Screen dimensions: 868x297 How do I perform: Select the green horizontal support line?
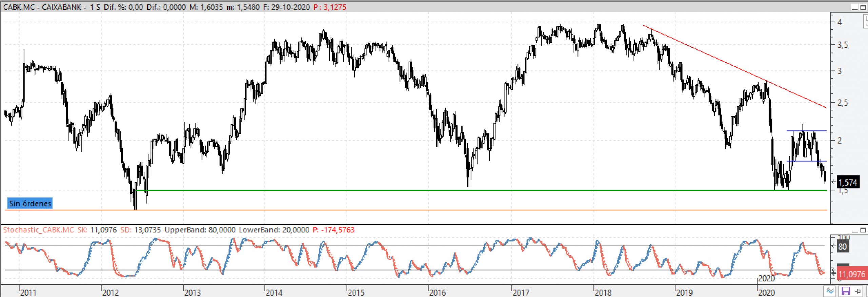pos(407,190)
